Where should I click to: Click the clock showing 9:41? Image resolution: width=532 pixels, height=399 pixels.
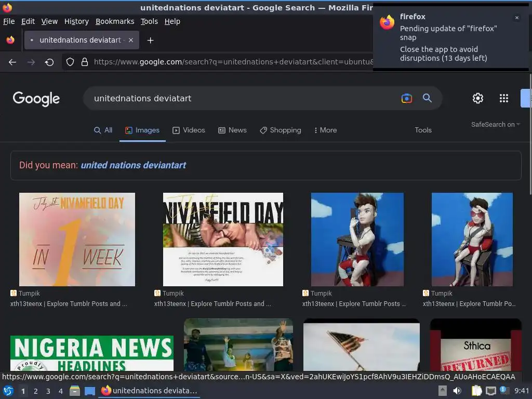pyautogui.click(x=522, y=391)
